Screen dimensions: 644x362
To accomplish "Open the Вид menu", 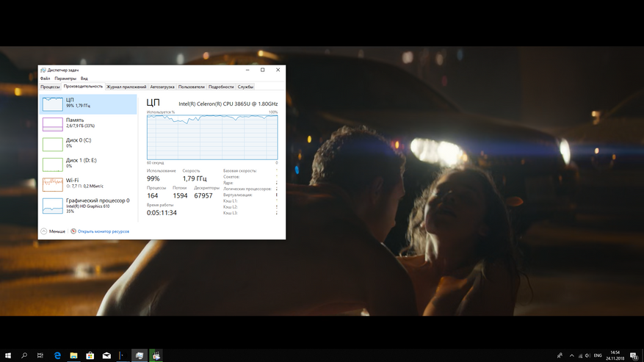I will (84, 78).
